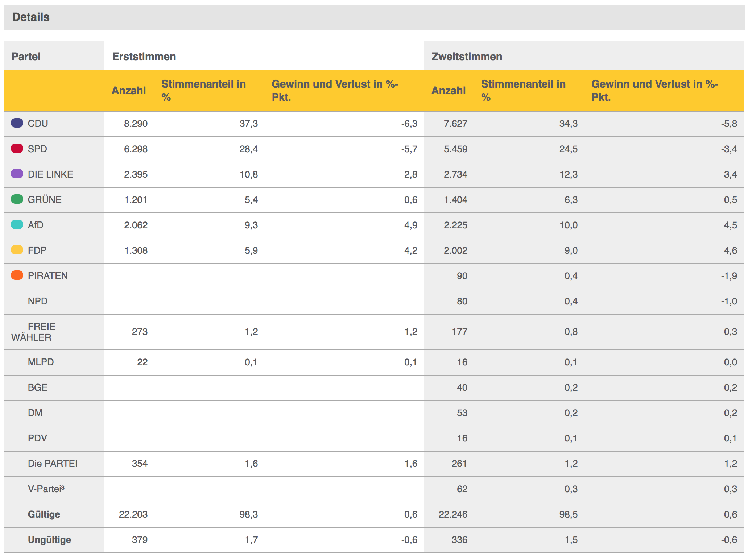The image size is (748, 560).
Task: Click AfD Zweitstimmen share 10,0
Action: pos(568,225)
